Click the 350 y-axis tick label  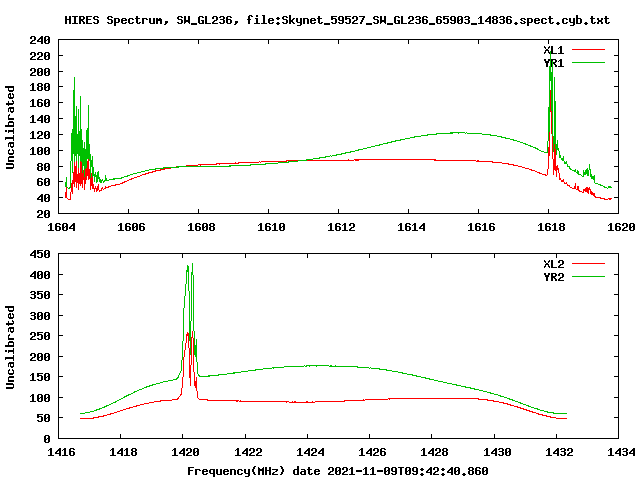(40, 296)
